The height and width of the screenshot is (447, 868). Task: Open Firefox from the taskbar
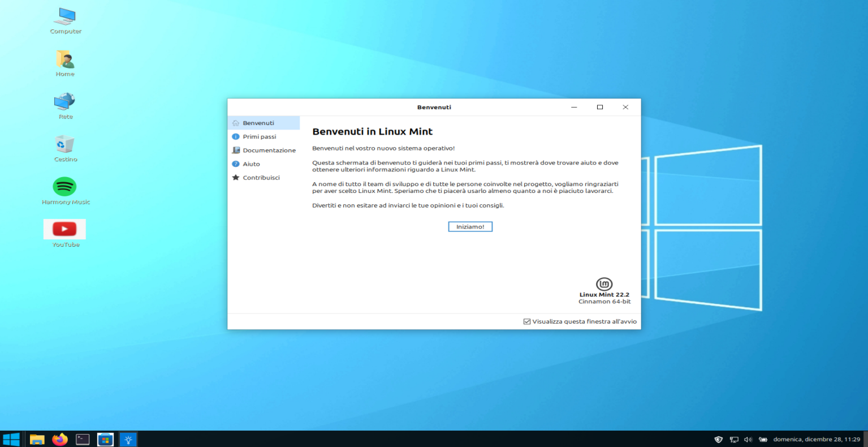(x=60, y=439)
